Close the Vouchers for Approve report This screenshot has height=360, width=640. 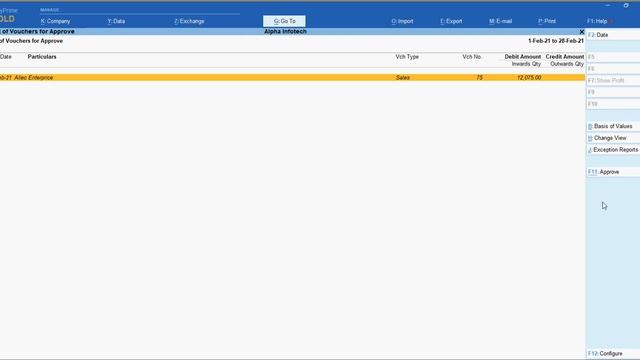coord(582,32)
